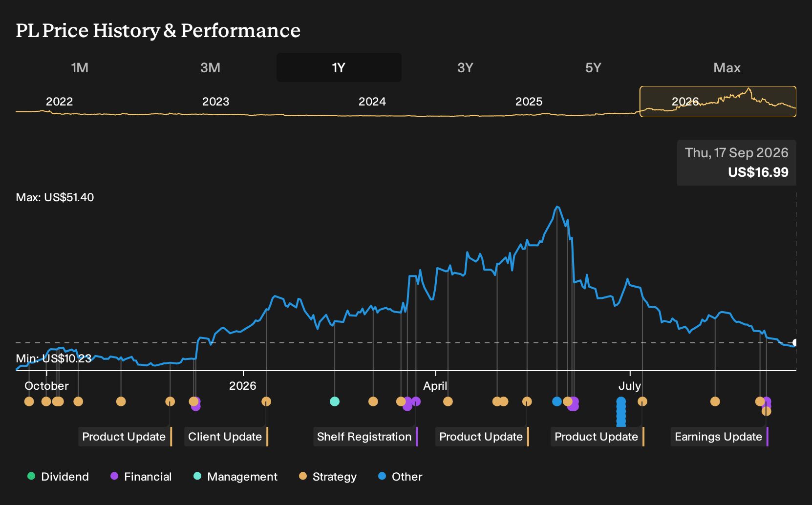
Task: Toggle the Dividend legend filter
Action: tap(58, 477)
